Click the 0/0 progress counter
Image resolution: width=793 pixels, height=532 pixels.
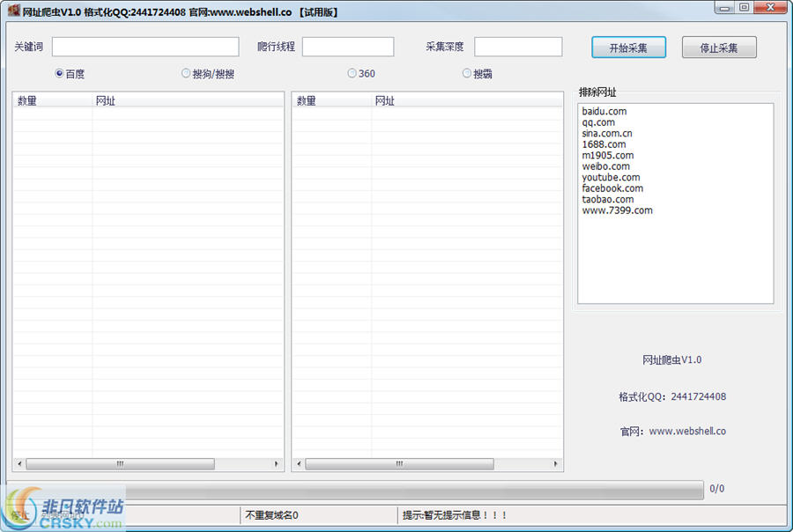(716, 489)
